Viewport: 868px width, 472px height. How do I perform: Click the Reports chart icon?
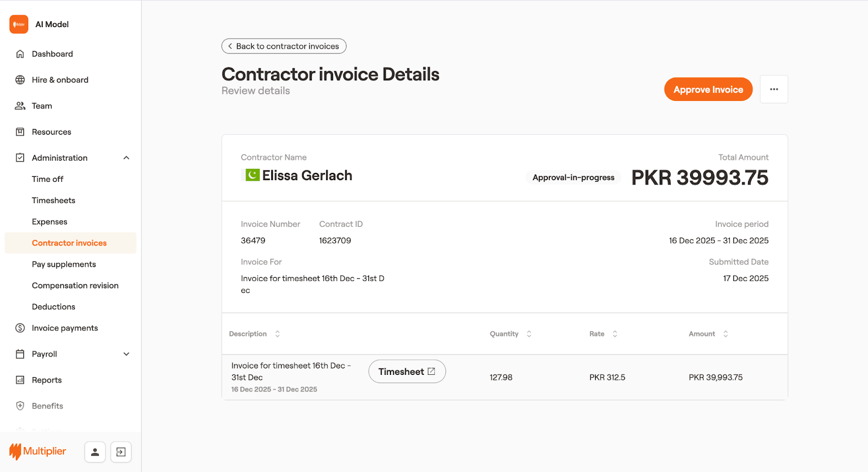pyautogui.click(x=20, y=380)
